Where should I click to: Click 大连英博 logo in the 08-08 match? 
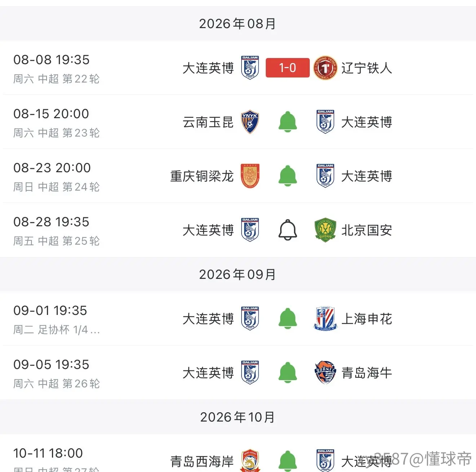[x=250, y=68]
